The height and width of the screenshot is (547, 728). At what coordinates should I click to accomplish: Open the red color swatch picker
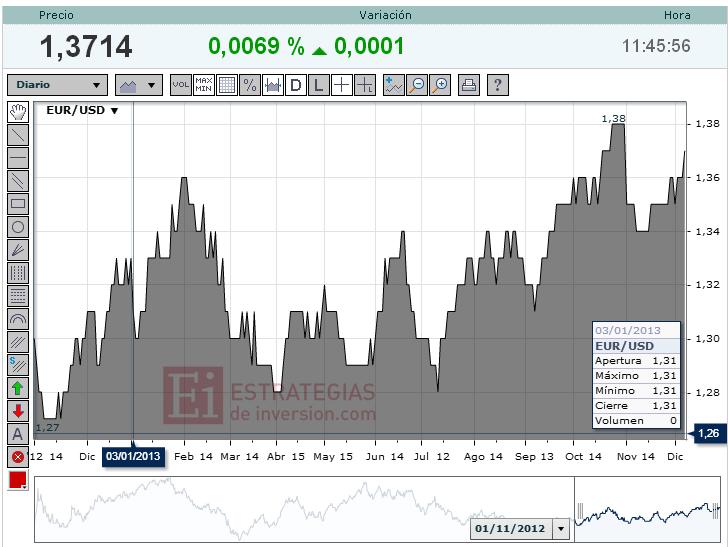(17, 480)
